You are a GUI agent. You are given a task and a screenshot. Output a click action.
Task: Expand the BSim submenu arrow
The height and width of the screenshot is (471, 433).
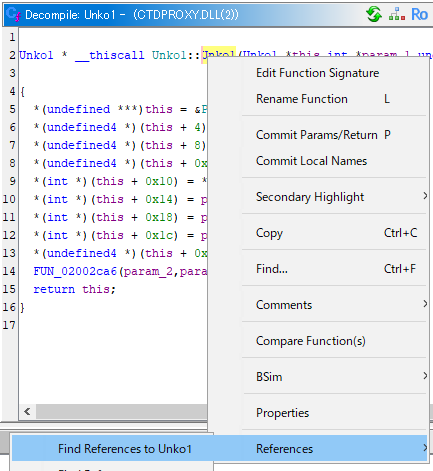click(x=425, y=376)
